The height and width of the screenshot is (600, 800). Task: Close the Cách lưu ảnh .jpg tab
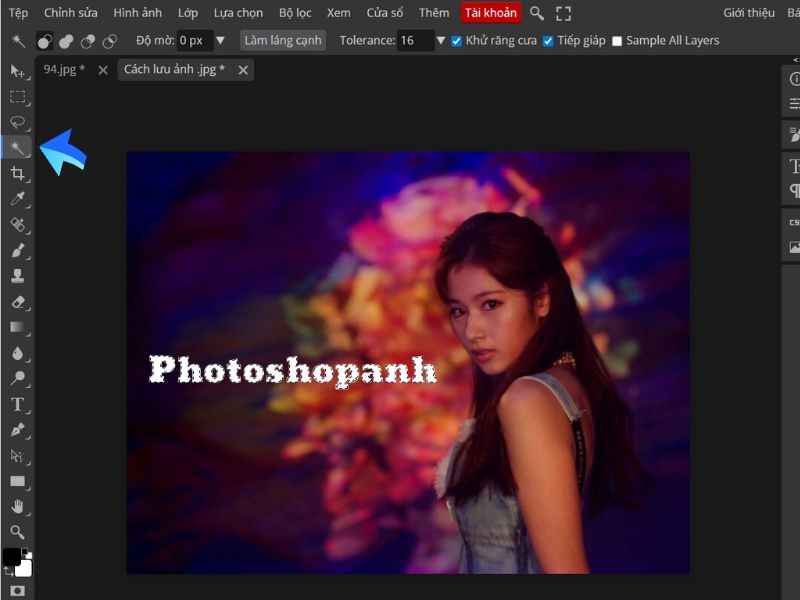tap(243, 70)
